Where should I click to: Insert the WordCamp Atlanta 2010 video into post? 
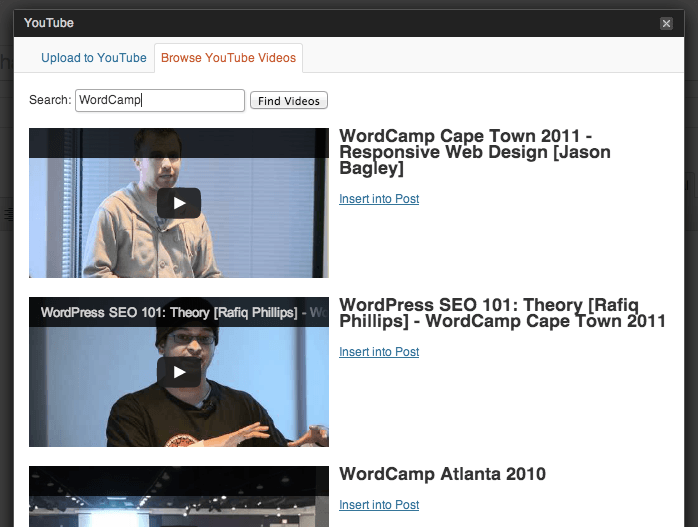[x=379, y=505]
